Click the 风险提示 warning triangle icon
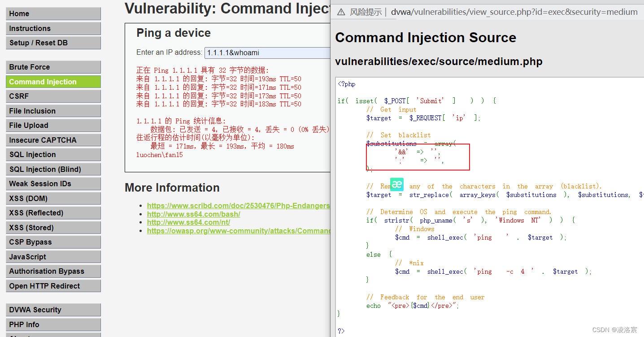The image size is (644, 337). click(x=341, y=12)
